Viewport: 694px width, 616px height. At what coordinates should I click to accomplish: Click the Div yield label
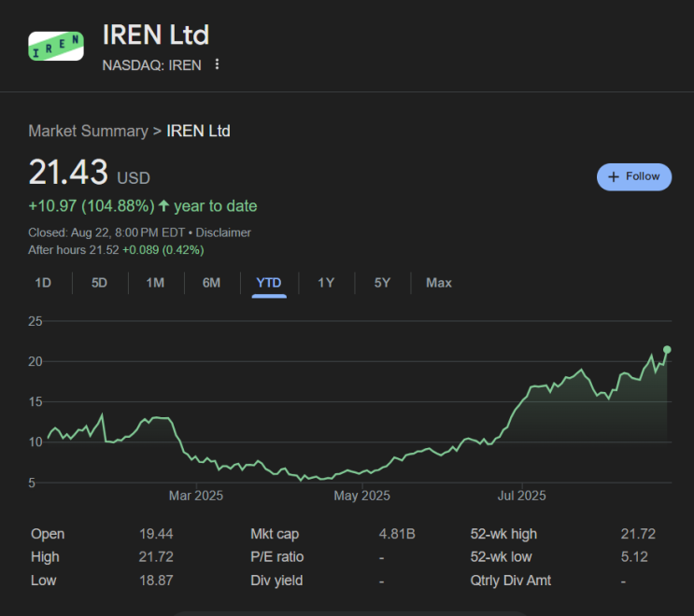click(x=276, y=581)
